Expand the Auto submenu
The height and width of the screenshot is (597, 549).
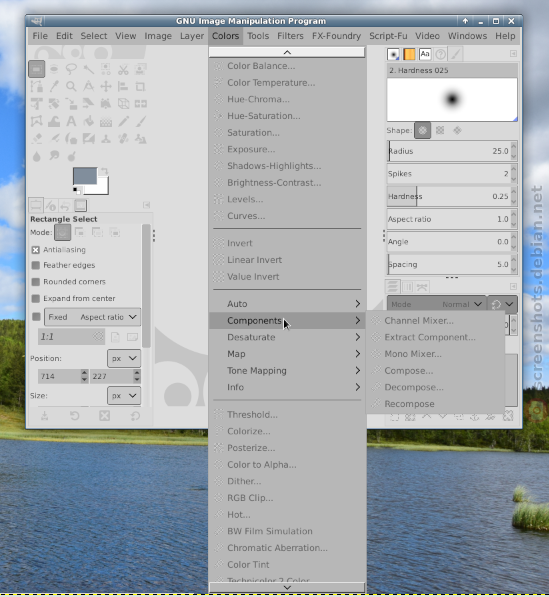pyautogui.click(x=287, y=304)
